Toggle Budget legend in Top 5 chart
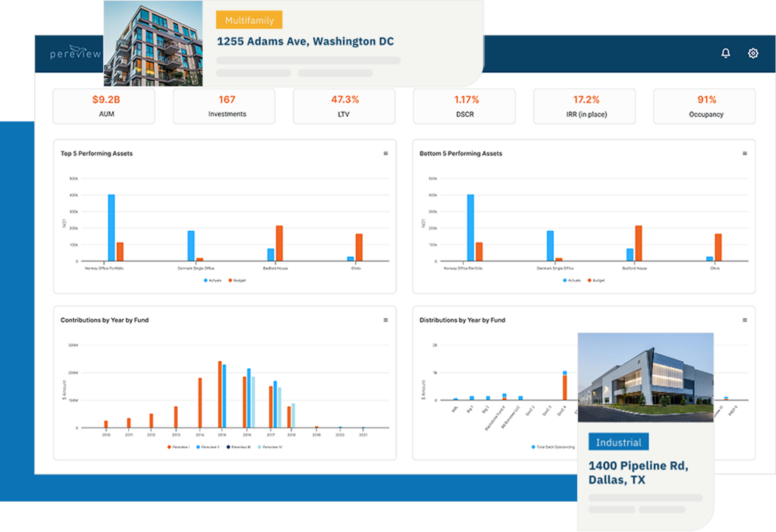Image resolution: width=776 pixels, height=532 pixels. coord(237,280)
